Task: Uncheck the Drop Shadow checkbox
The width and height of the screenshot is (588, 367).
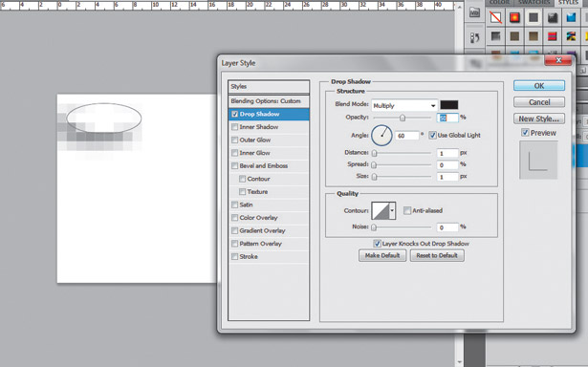Action: coord(235,114)
